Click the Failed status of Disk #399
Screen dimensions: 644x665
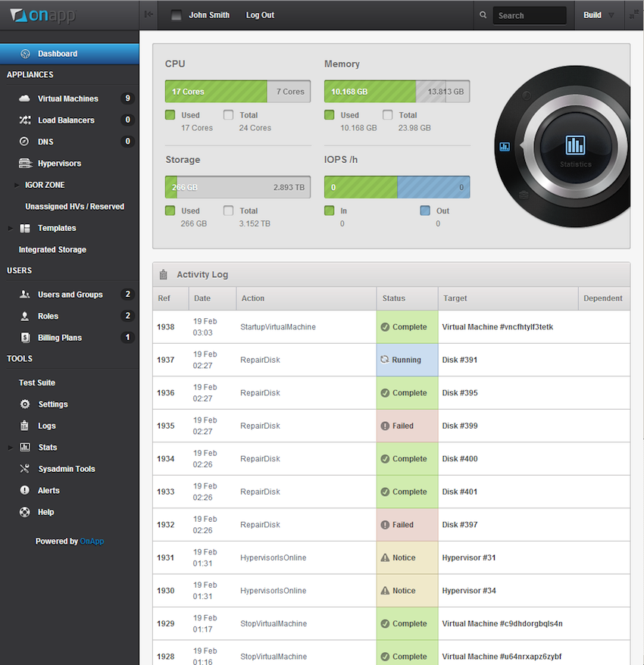pos(407,426)
